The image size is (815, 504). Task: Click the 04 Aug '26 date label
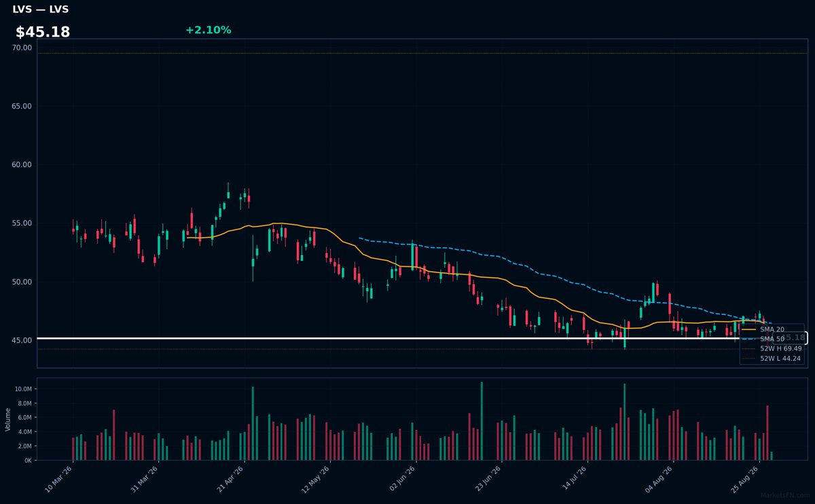[658, 479]
